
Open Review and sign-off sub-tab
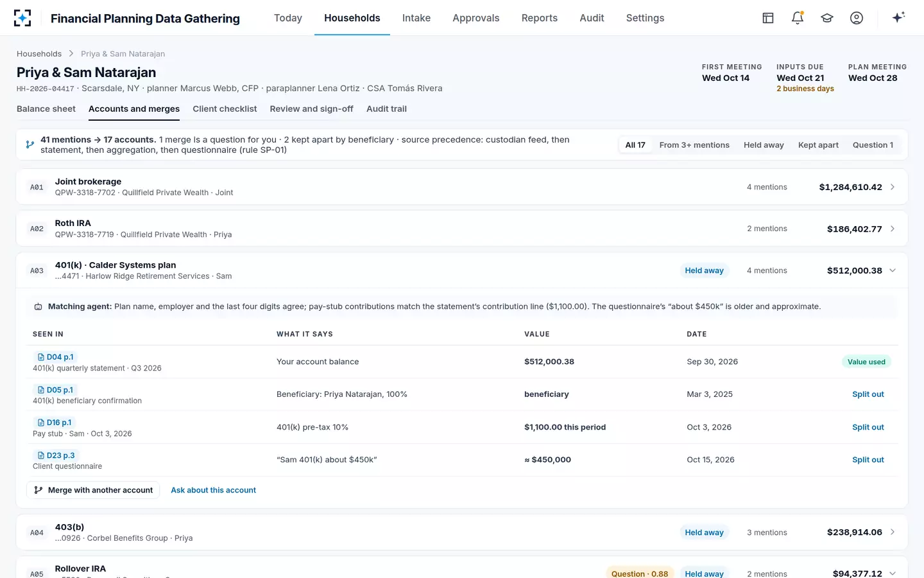[x=312, y=109]
